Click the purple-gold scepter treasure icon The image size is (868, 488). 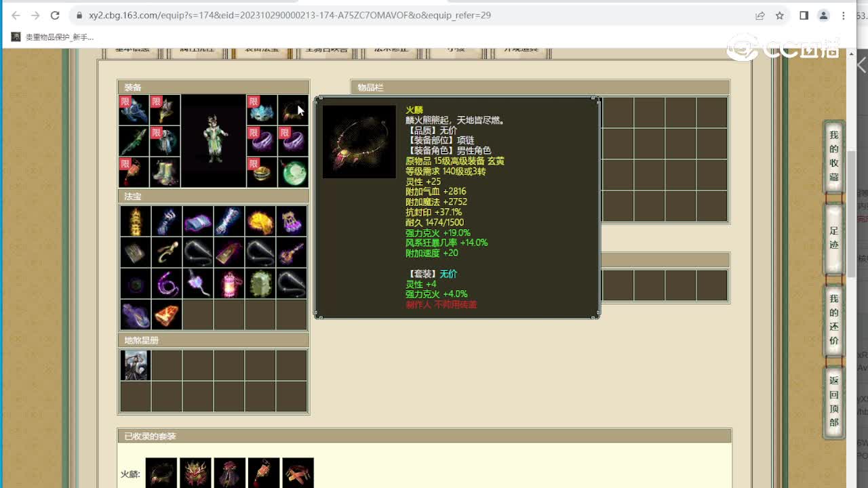[x=292, y=252]
